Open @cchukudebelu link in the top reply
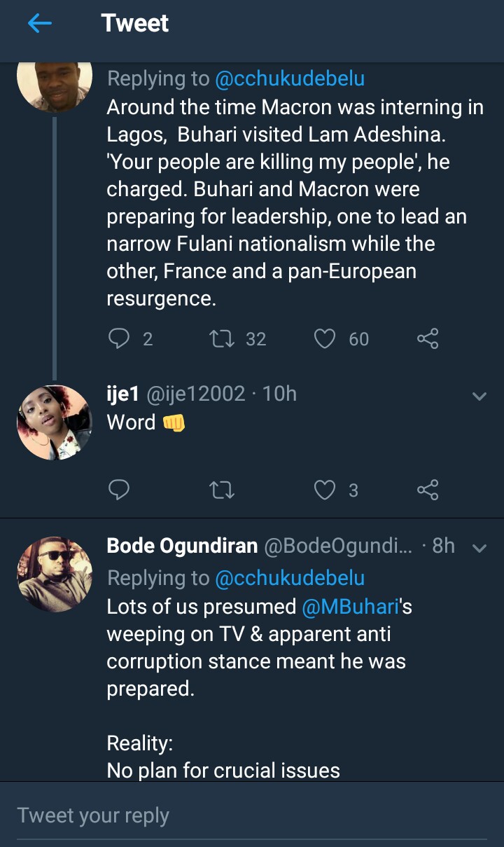This screenshot has height=847, width=504. click(x=290, y=78)
